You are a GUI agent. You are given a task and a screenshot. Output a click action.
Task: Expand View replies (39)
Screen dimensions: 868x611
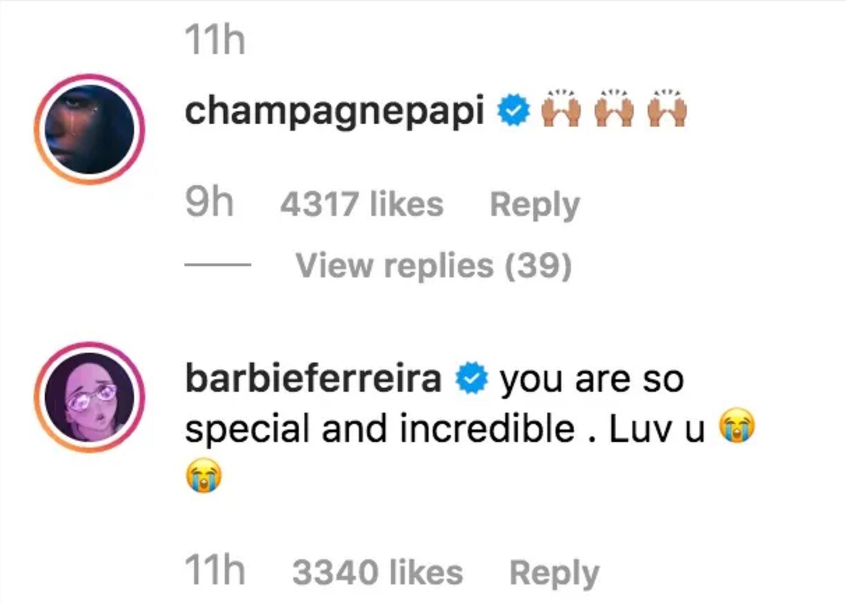(x=434, y=266)
